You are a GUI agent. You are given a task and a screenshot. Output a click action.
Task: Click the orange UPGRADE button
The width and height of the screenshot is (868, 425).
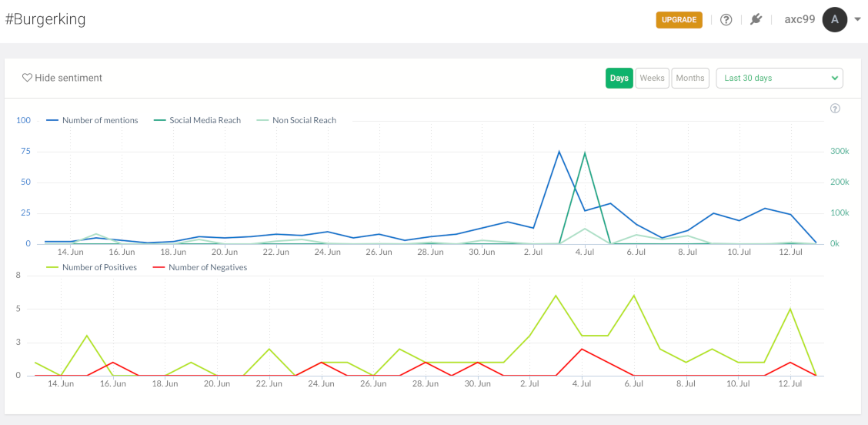pos(679,20)
